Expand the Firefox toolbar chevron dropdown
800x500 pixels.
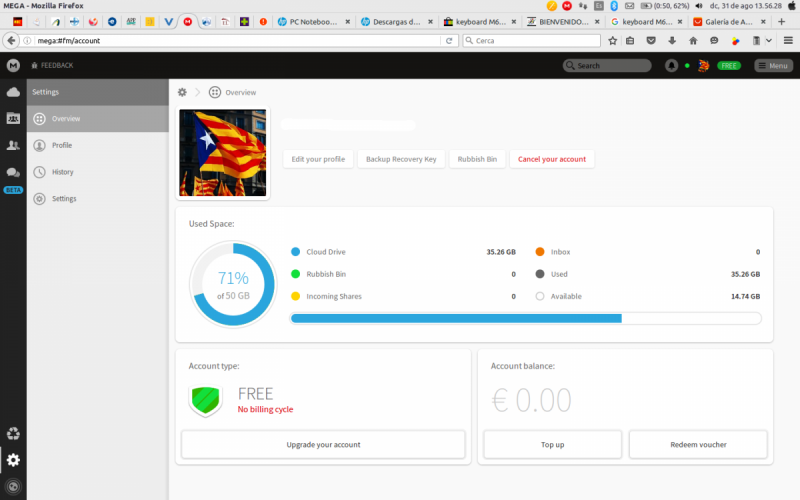pos(768,41)
